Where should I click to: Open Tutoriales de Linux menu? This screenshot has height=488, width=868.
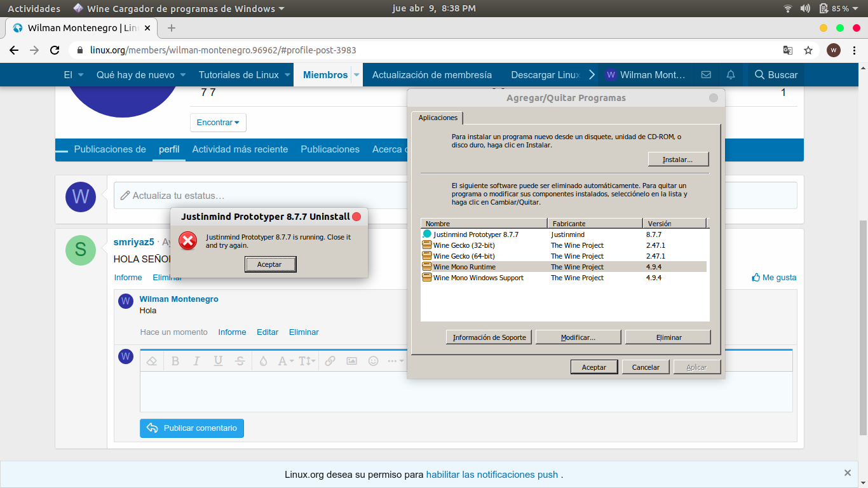[239, 75]
